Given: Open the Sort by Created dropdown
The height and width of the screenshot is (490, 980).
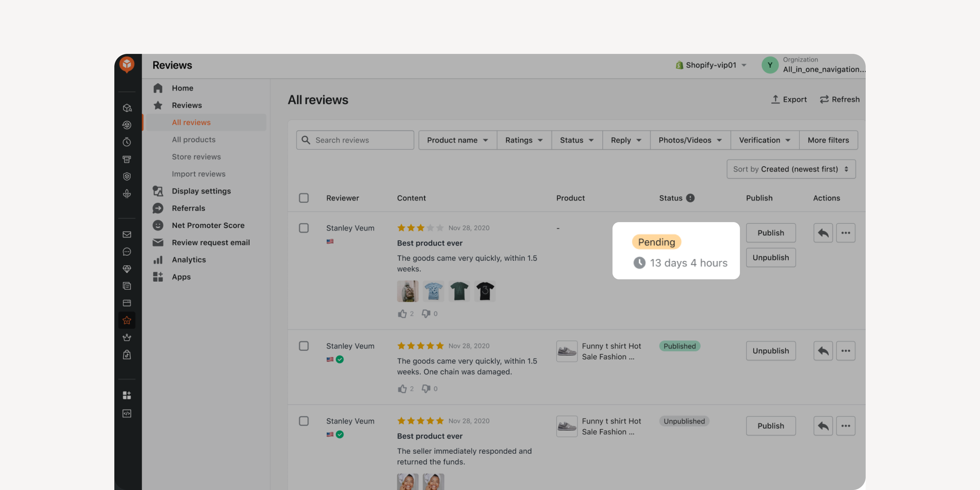Looking at the screenshot, I should [791, 169].
